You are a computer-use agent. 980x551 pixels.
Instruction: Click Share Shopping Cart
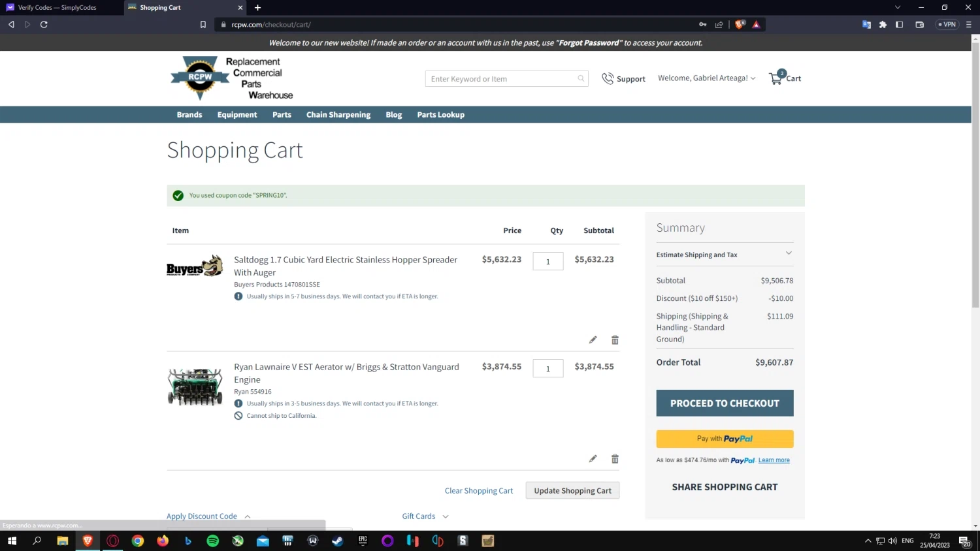click(x=725, y=487)
